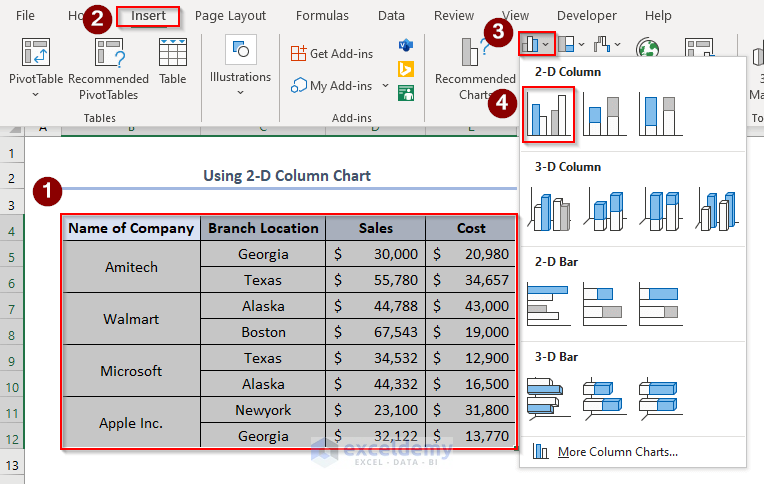The image size is (764, 484).
Task: Insert a 3-D Clustered Column chart
Action: click(x=547, y=209)
